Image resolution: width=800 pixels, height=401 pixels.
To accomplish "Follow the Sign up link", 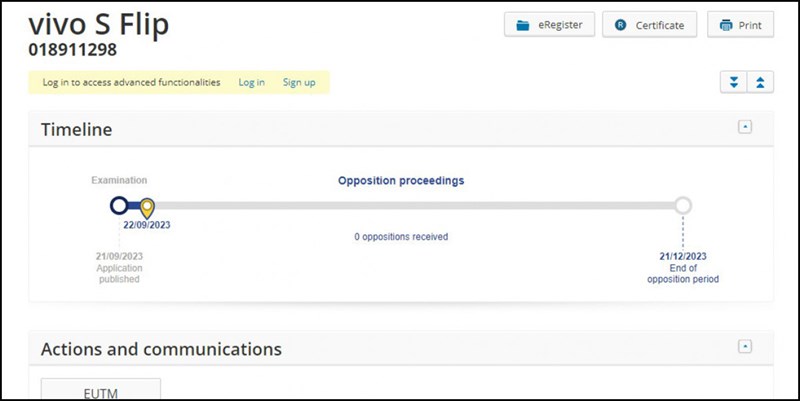I will point(298,82).
